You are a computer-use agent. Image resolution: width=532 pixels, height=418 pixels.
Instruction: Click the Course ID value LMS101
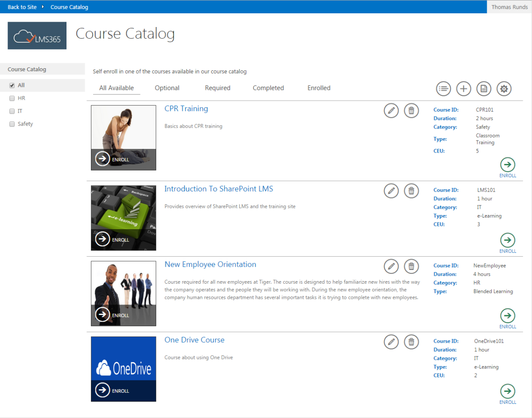486,190
